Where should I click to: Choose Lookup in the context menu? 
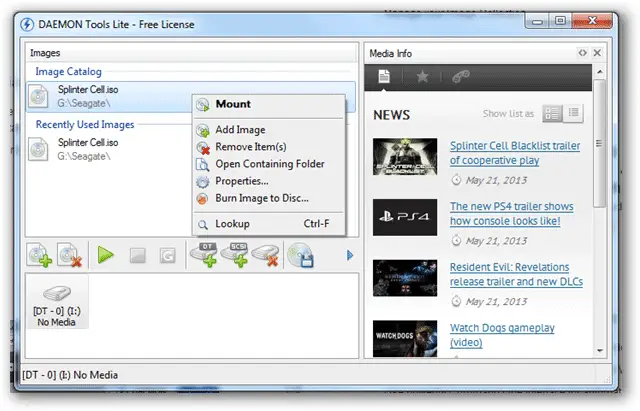[x=269, y=224]
